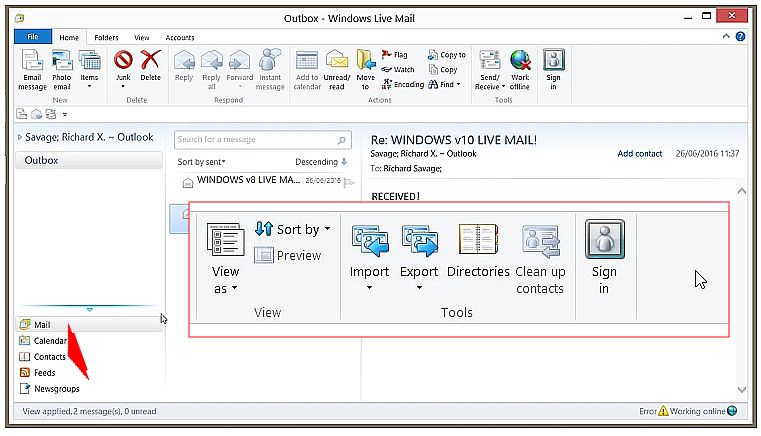Click the first quick access toolbar icon

22,114
